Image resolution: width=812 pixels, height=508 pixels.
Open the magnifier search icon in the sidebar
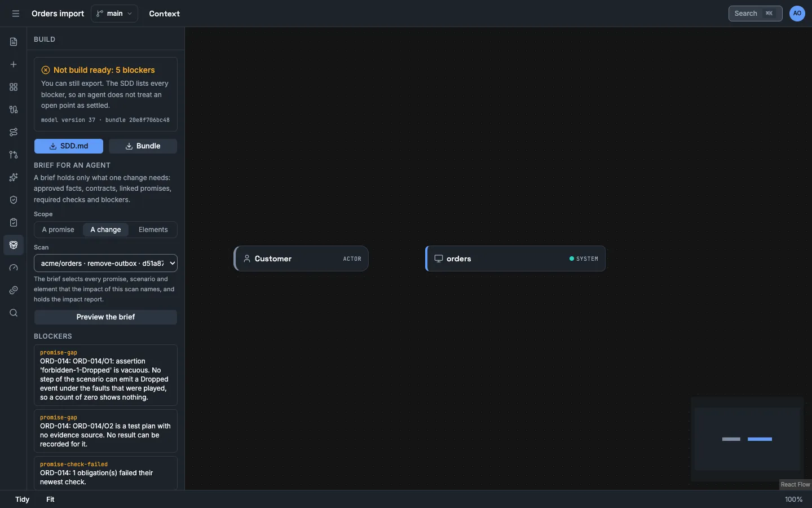14,313
